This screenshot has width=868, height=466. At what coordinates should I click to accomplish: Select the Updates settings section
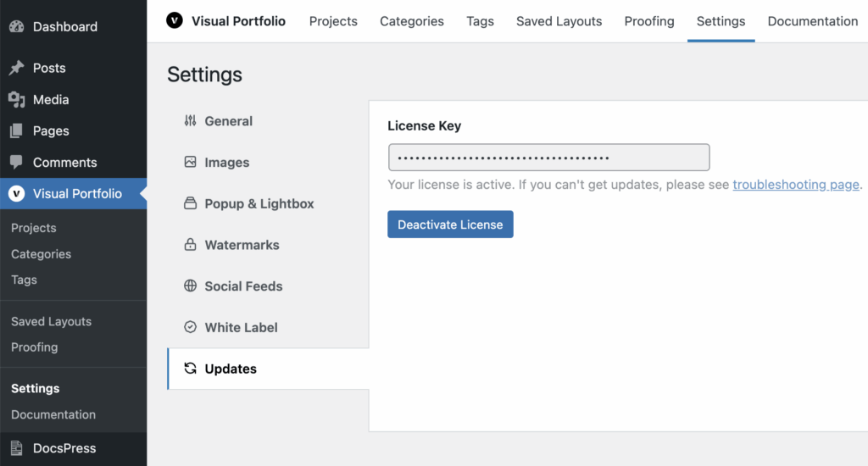pyautogui.click(x=268, y=369)
